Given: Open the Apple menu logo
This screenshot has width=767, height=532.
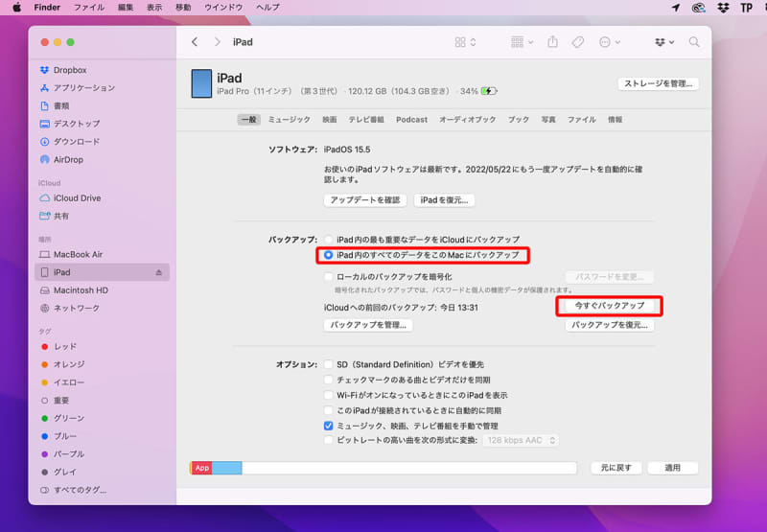Looking at the screenshot, I should click(16, 8).
